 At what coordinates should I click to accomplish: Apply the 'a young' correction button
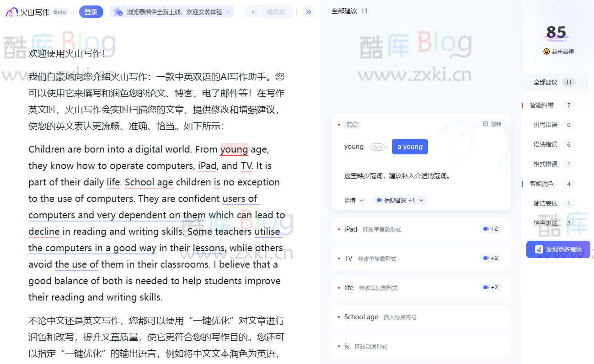pyautogui.click(x=410, y=146)
